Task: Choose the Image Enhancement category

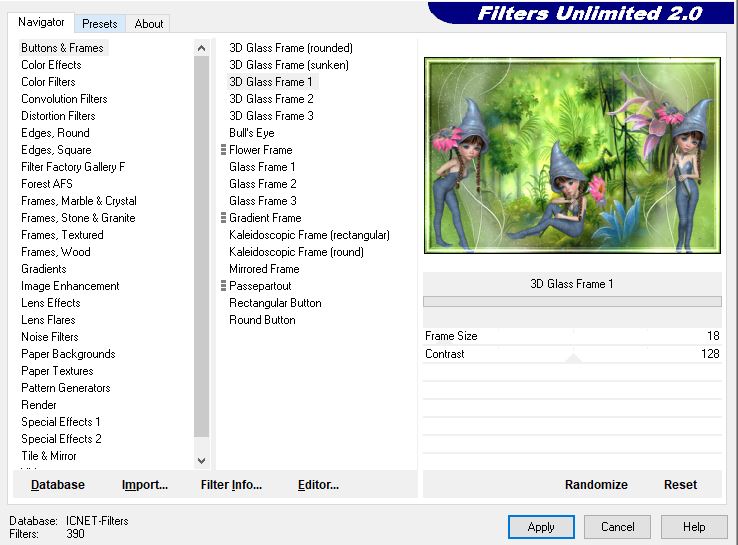Action: click(70, 286)
